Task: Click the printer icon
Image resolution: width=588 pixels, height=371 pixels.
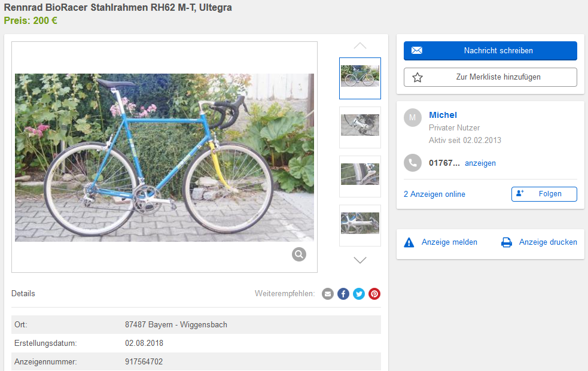Action: point(507,242)
